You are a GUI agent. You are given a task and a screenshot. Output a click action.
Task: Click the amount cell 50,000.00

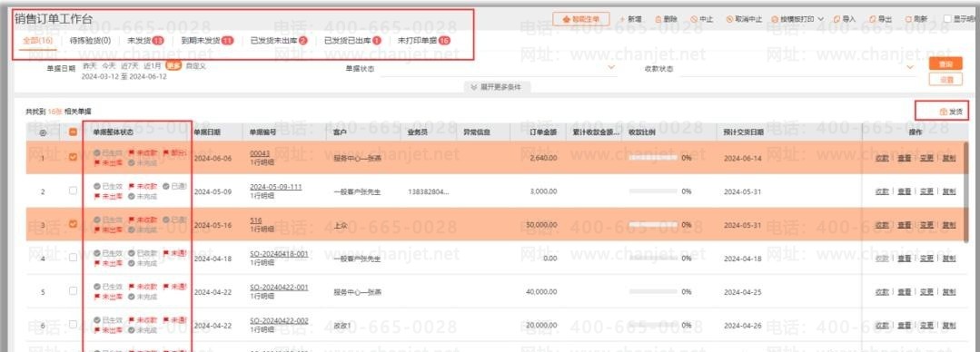[542, 225]
